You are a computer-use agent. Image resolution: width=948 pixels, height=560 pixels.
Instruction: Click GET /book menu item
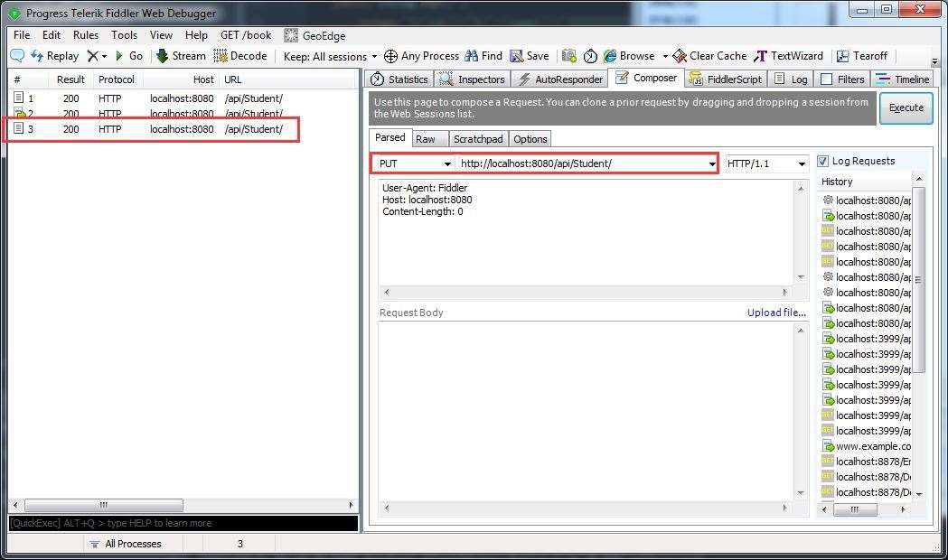pyautogui.click(x=246, y=35)
